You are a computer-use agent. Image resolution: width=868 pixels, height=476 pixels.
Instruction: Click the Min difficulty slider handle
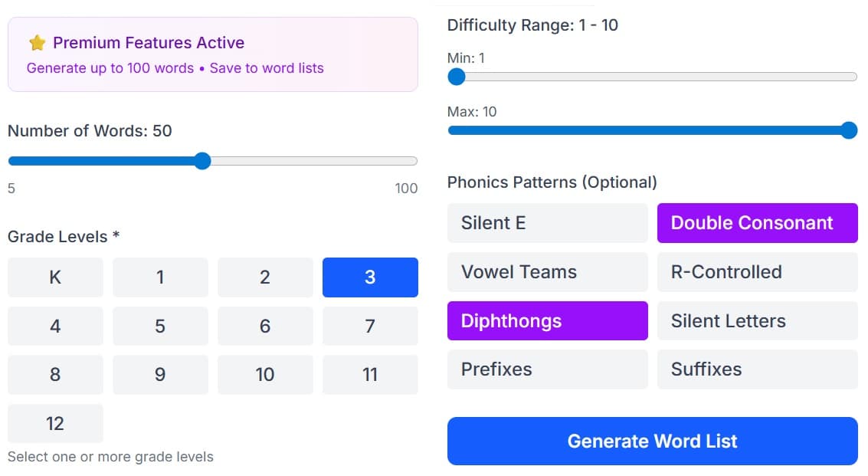457,77
